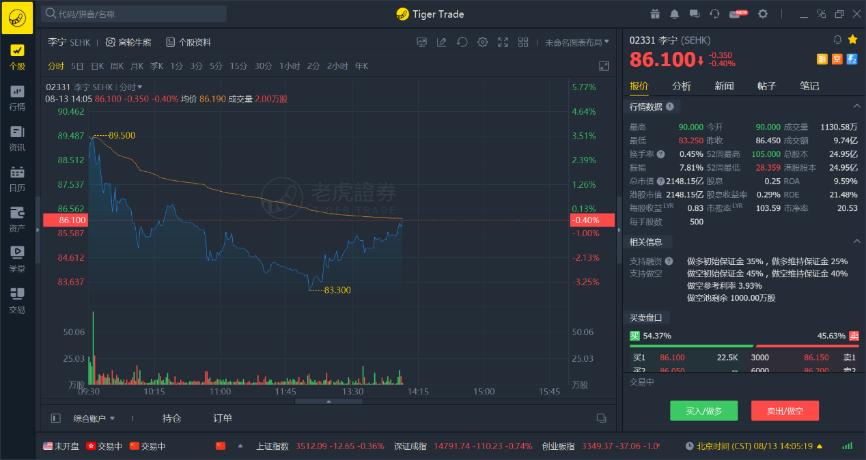Select the chart drawing pencil tool
This screenshot has height=460, width=866.
click(442, 42)
